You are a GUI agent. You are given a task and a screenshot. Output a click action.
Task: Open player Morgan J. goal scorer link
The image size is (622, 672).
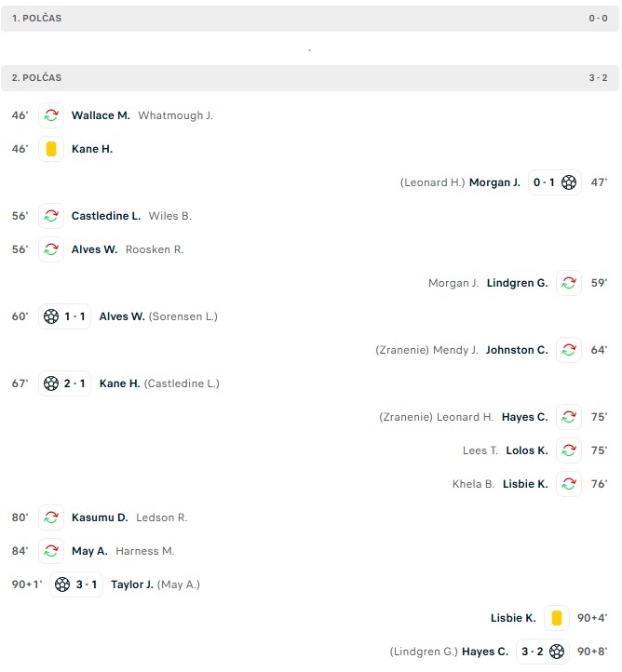click(494, 182)
